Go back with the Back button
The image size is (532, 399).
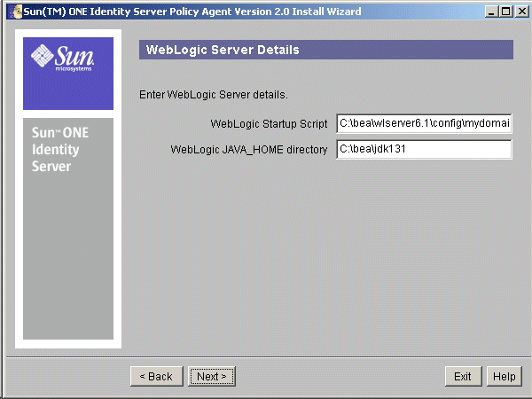point(156,376)
